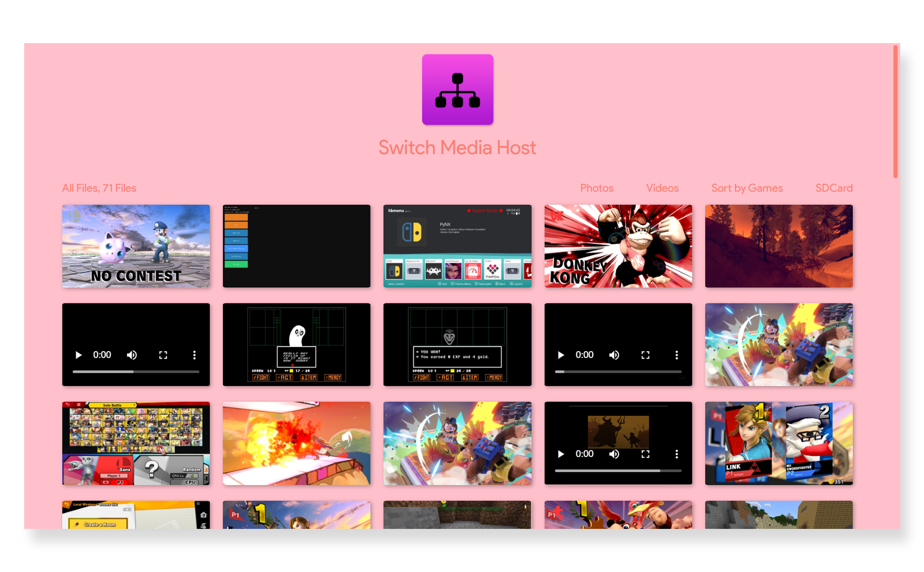The image size is (924, 572).
Task: Open the dark screen with colored menu bars
Action: tap(297, 246)
